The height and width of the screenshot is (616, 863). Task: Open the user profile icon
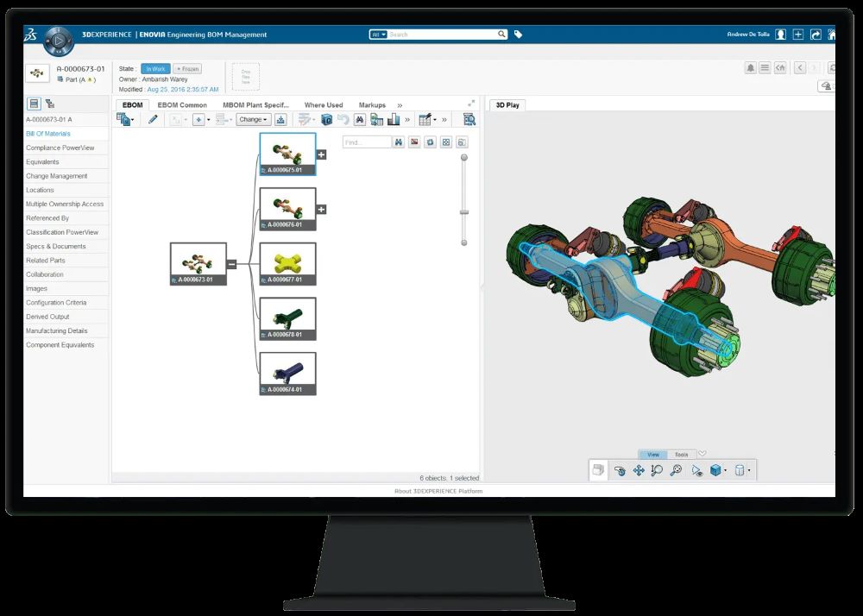(780, 35)
